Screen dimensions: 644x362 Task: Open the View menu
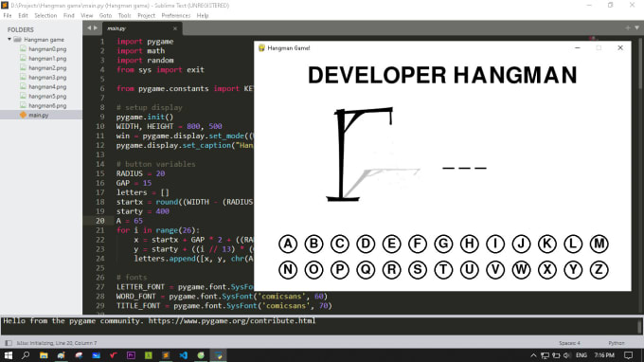(87, 15)
